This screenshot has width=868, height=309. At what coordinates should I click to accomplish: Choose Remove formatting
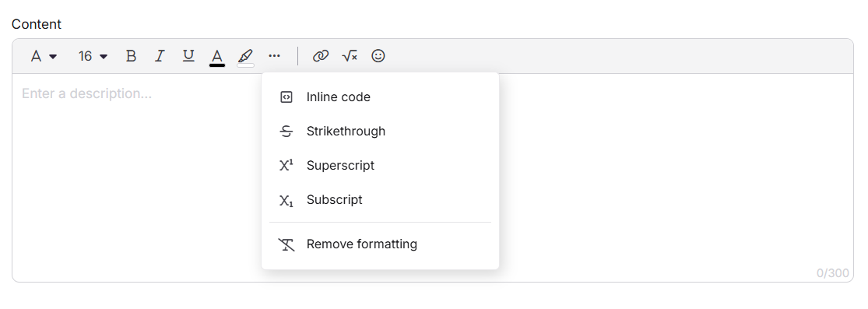pos(381,244)
